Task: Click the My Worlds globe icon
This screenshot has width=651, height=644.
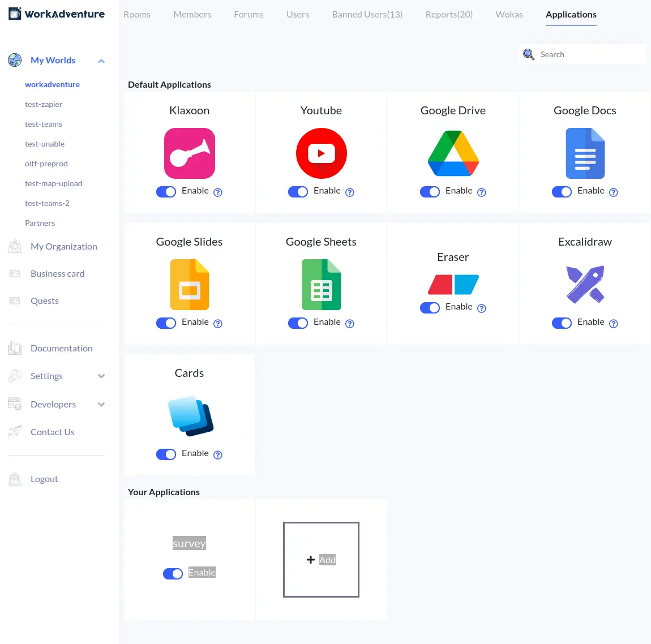Action: pos(15,60)
